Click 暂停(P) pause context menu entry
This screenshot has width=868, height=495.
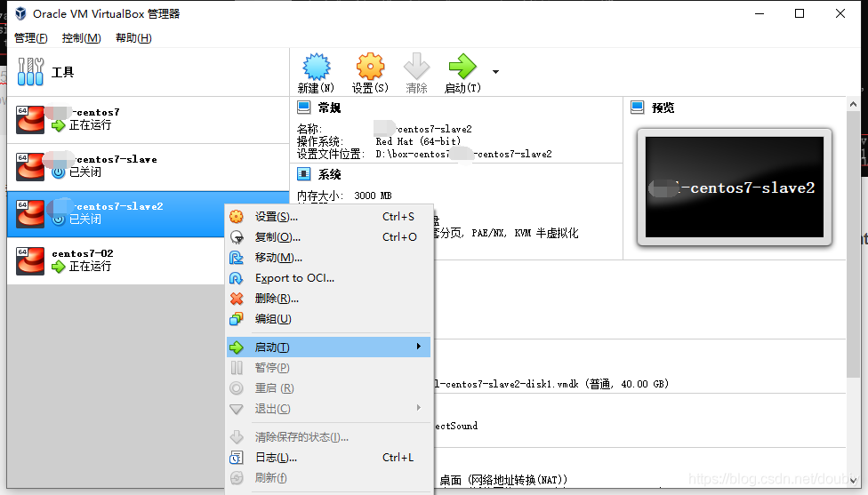(328, 368)
